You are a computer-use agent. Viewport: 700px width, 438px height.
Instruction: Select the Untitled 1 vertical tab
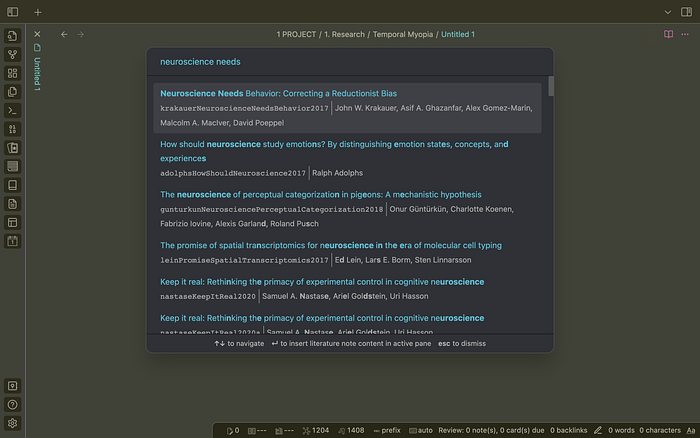(37, 72)
